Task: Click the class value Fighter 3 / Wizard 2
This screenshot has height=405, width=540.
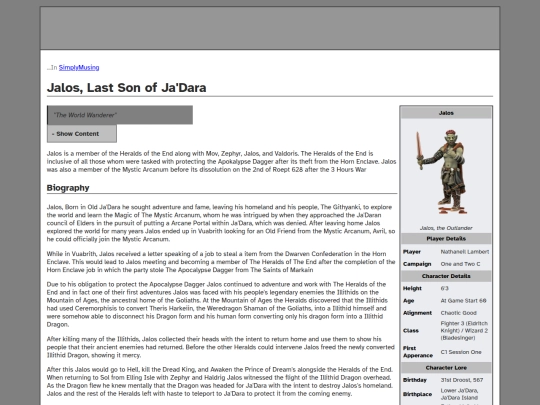Action: point(464,331)
